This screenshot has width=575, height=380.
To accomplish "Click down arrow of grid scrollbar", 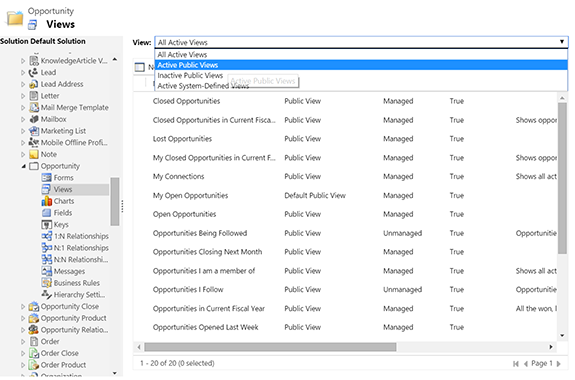I will [562, 335].
